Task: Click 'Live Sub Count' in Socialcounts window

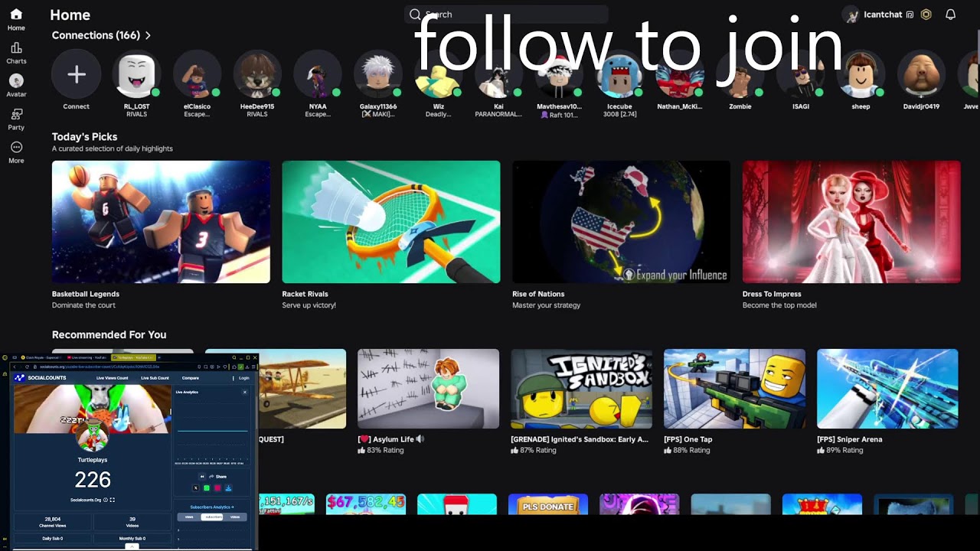Action: pos(155,378)
